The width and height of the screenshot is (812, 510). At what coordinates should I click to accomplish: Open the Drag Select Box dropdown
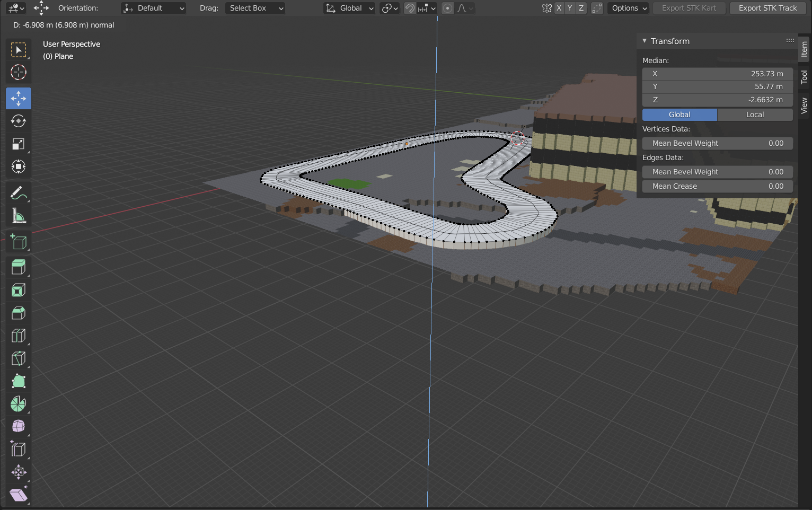pos(255,8)
